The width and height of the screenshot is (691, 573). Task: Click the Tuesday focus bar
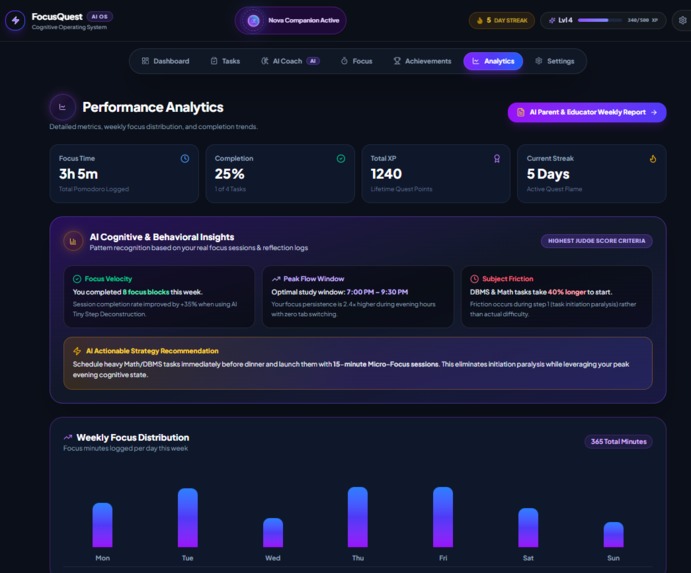click(x=188, y=518)
